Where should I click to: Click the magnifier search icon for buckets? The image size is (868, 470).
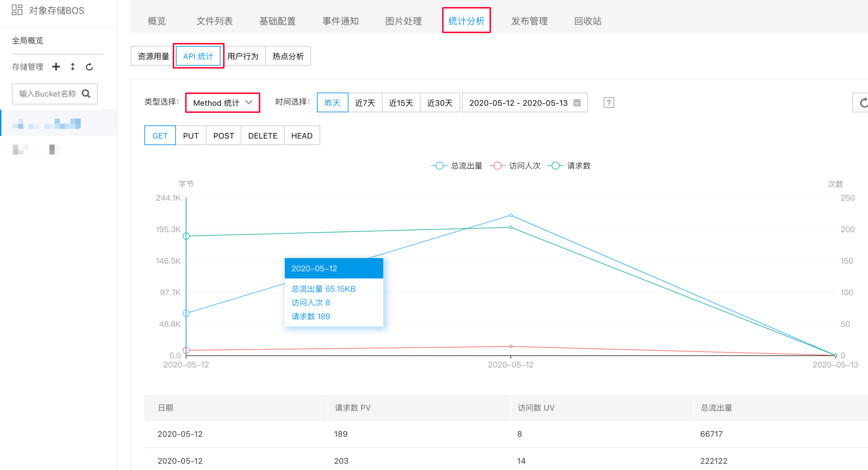[86, 94]
